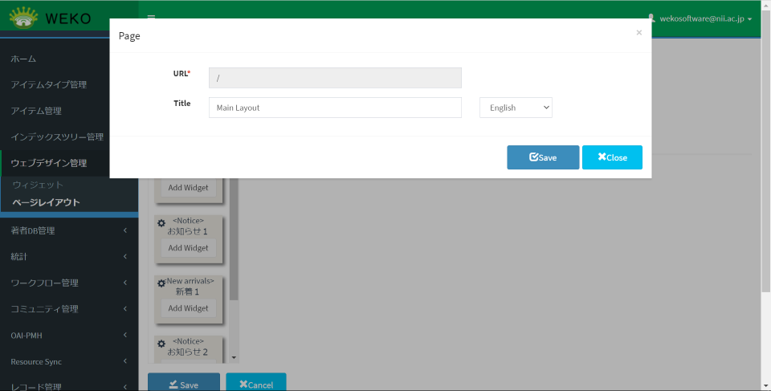Expand ワークフロー管理 sidebar section
The width and height of the screenshot is (771, 391).
click(x=69, y=283)
